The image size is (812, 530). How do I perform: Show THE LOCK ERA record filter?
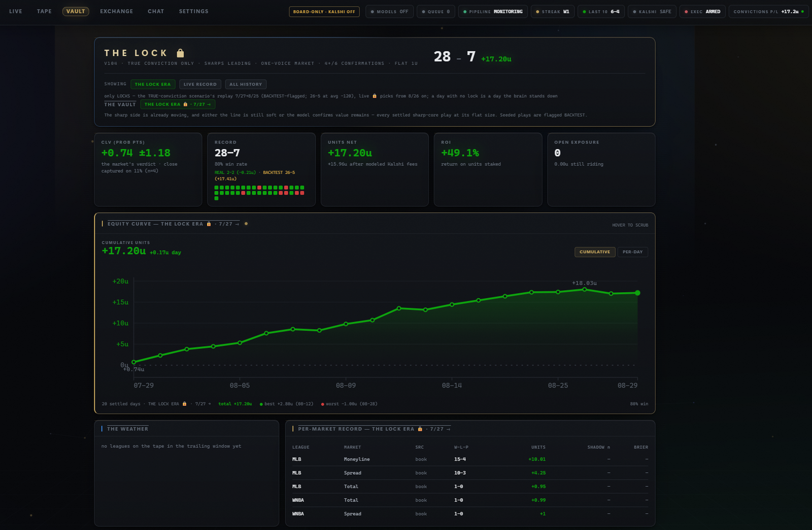click(x=153, y=84)
